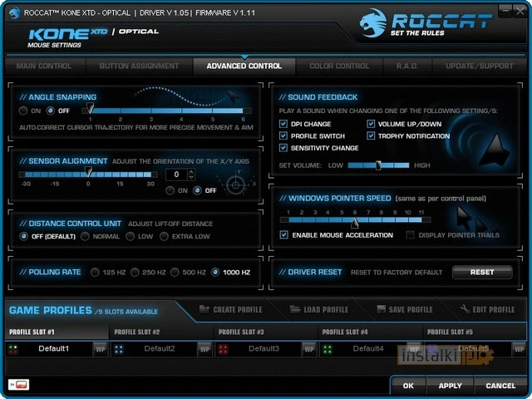Click the WP button next to Default5

coord(519,349)
